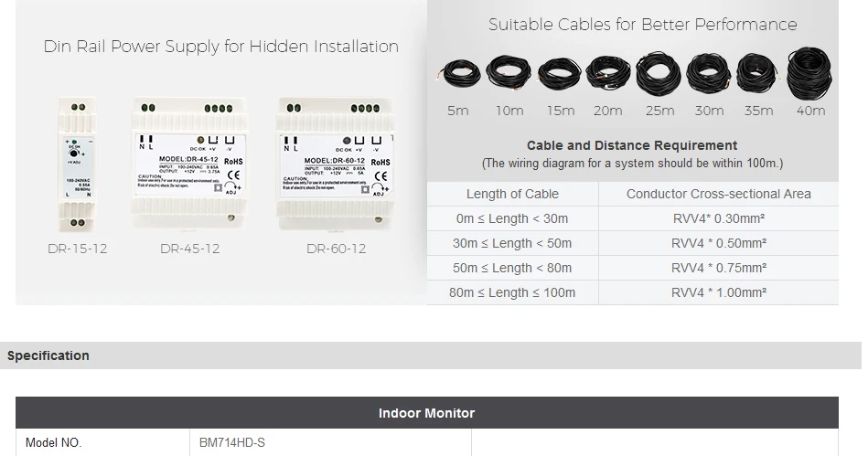Click the 0m ≤ Length < 30m row

point(512,218)
